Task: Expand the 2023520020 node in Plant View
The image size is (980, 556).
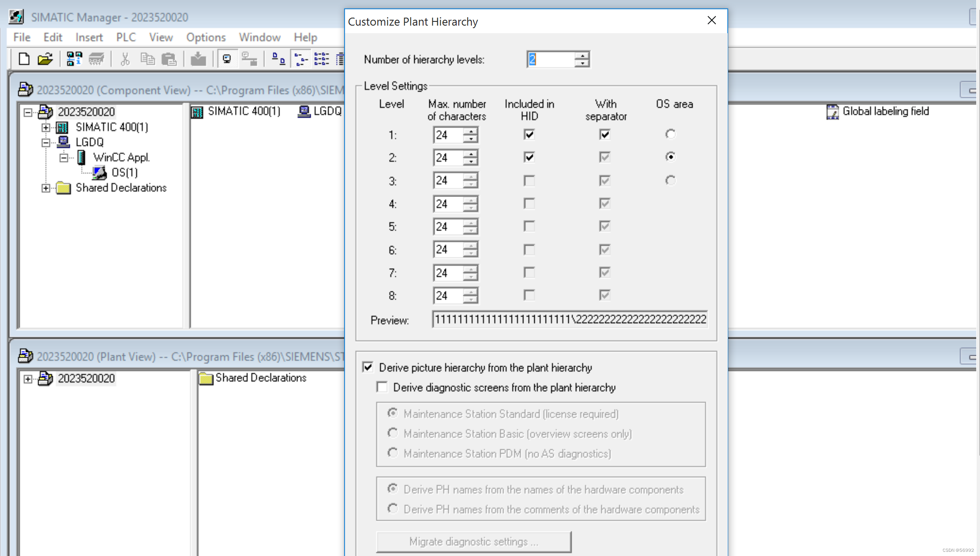Action: click(28, 378)
